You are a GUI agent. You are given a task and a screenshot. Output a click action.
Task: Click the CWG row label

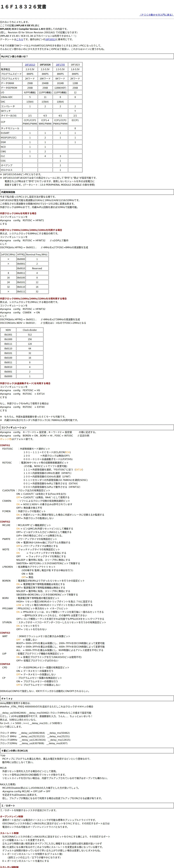[x=11, y=152]
